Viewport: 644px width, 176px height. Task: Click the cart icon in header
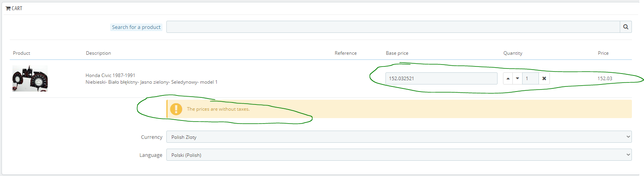coord(8,8)
